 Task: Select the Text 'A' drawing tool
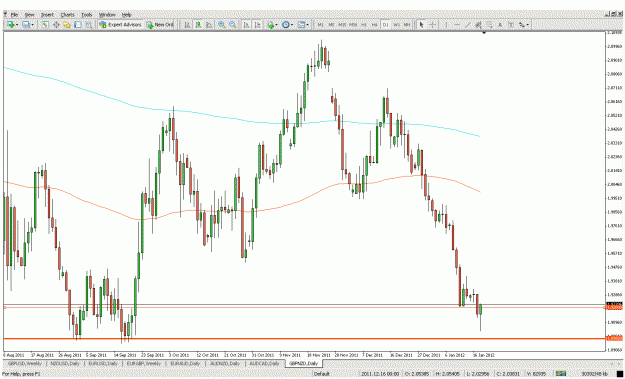coord(500,25)
